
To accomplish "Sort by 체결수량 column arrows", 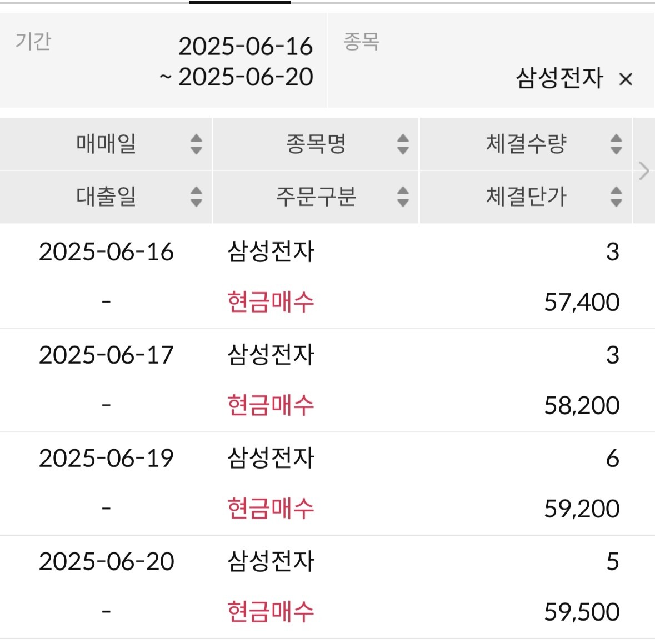I will 616,144.
